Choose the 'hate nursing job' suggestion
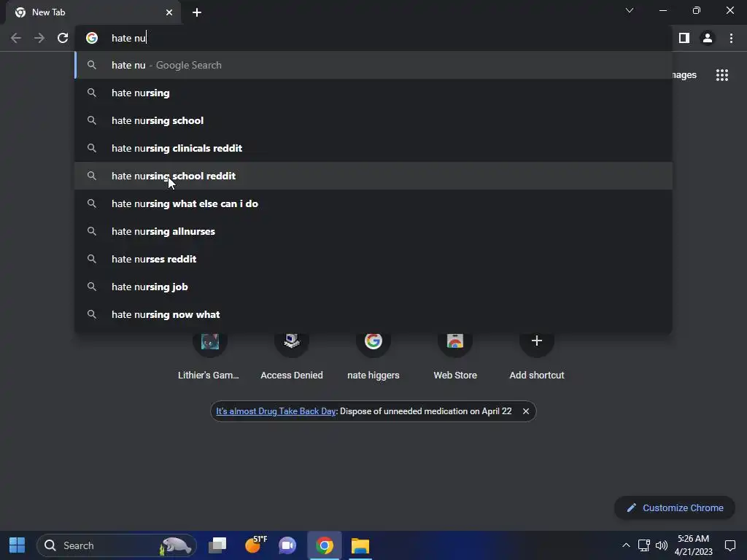 click(373, 287)
